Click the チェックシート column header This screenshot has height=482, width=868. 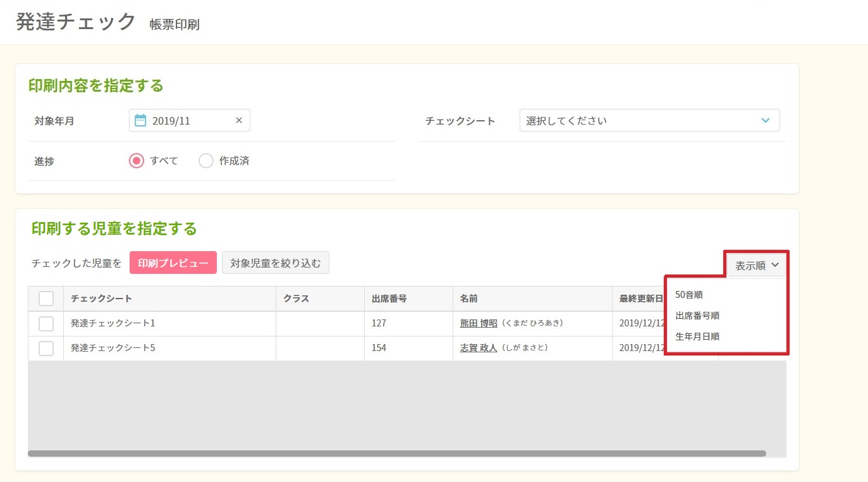tap(169, 299)
